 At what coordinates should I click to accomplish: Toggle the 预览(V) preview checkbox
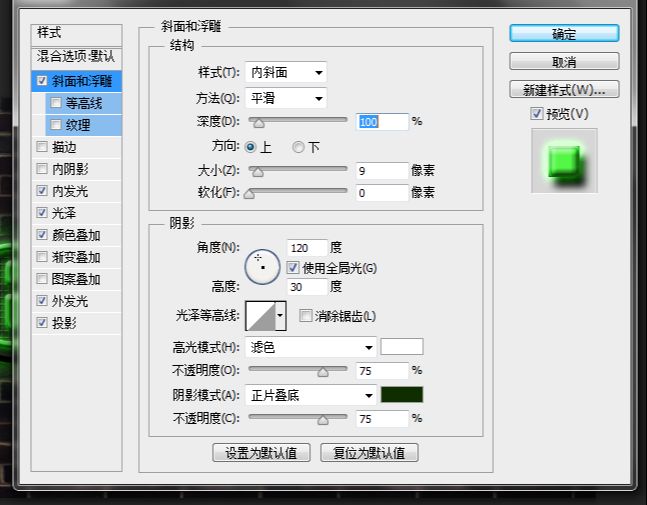pos(536,113)
